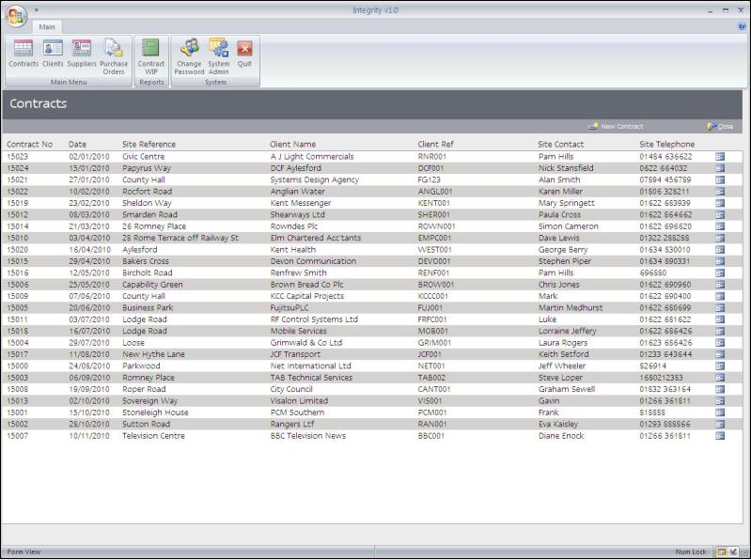This screenshot has height=560, width=751.
Task: Click the red Quit icon
Action: 244,53
